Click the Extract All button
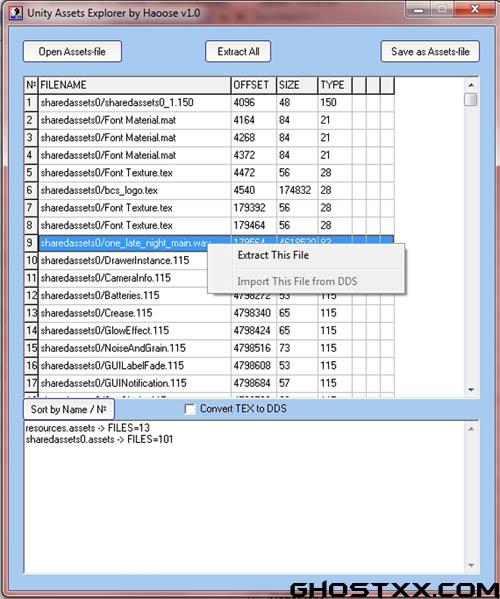 point(238,52)
